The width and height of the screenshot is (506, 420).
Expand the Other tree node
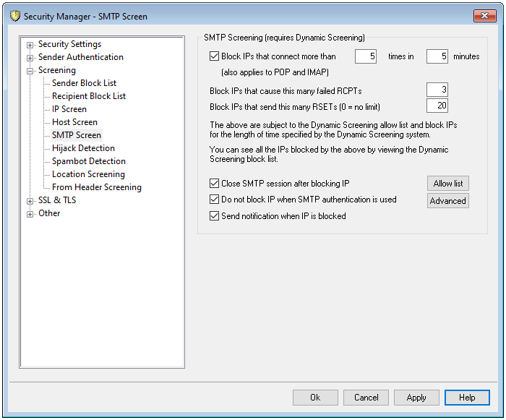click(30, 214)
